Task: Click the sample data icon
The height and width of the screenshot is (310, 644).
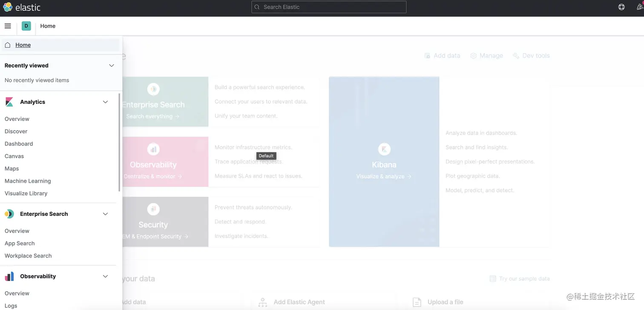Action: pyautogui.click(x=493, y=279)
